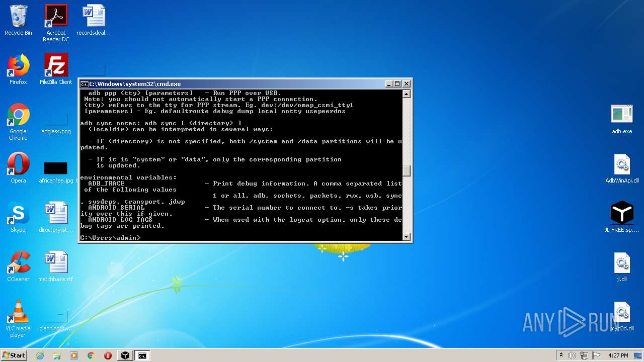644x362 pixels.
Task: Minimize the cmd.exe window
Action: point(389,84)
